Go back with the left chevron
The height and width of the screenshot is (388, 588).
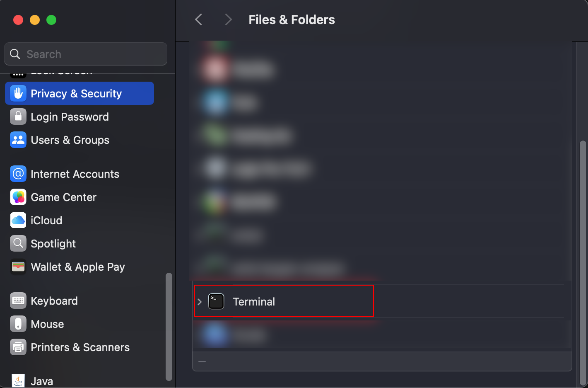tap(199, 19)
